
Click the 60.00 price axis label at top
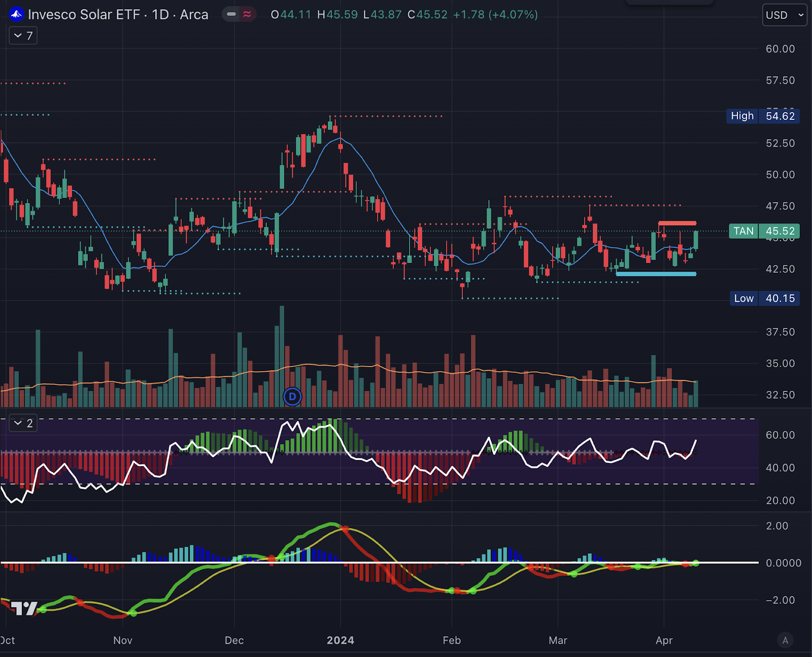point(780,49)
